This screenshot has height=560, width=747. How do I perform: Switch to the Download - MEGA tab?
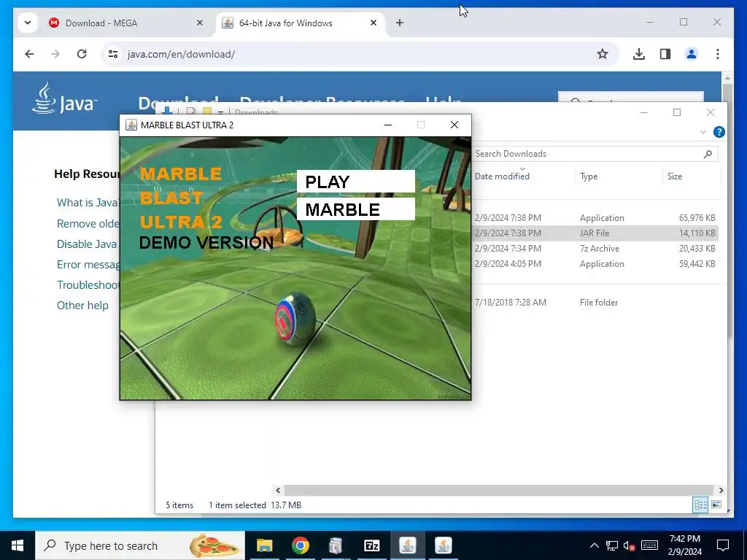[x=101, y=23]
